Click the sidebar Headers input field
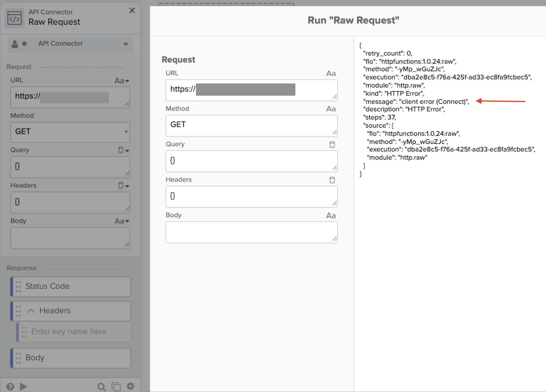Screen dimensions: 546x392 point(70,203)
